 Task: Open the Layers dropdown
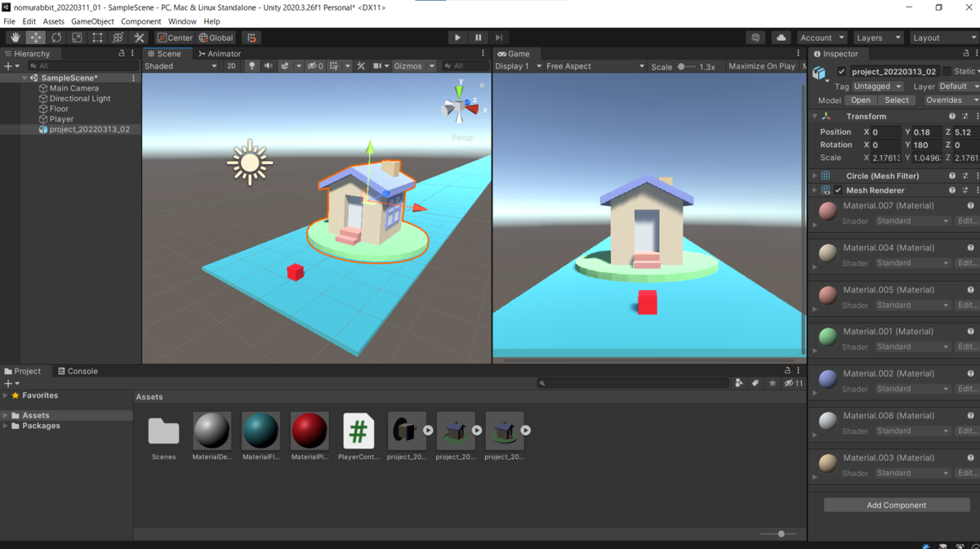pos(878,38)
